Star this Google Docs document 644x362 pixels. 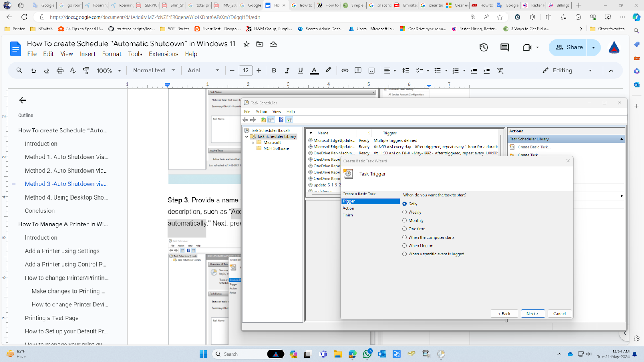(246, 44)
